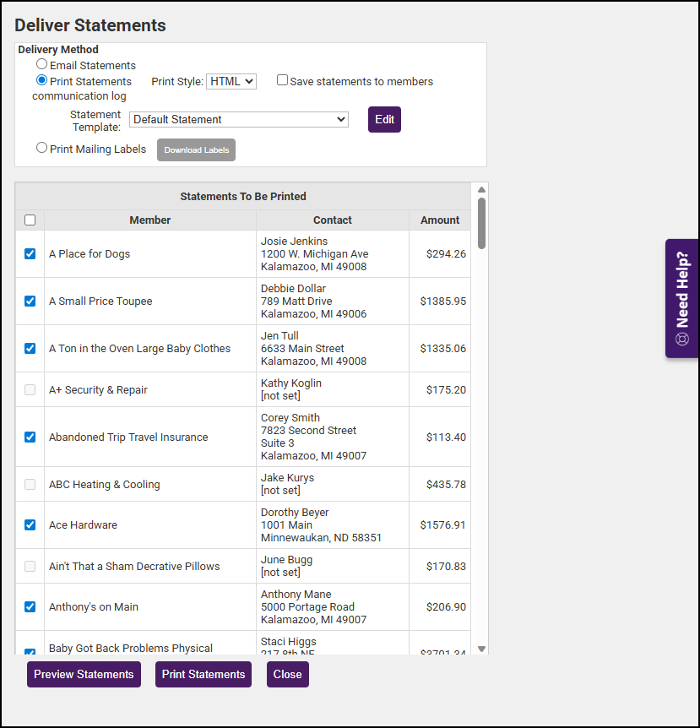Click the scroll down arrow of statements list
The height and width of the screenshot is (728, 700).
[481, 649]
